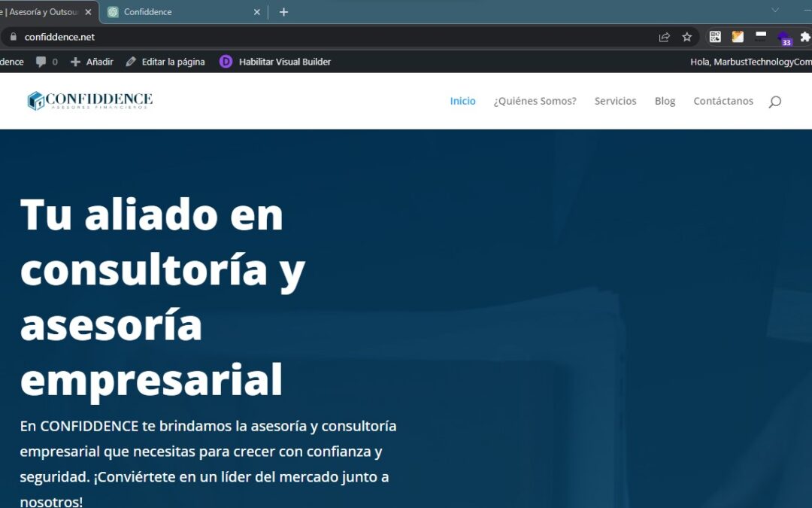
Task: Toggle the bookmark star for this page
Action: point(686,36)
